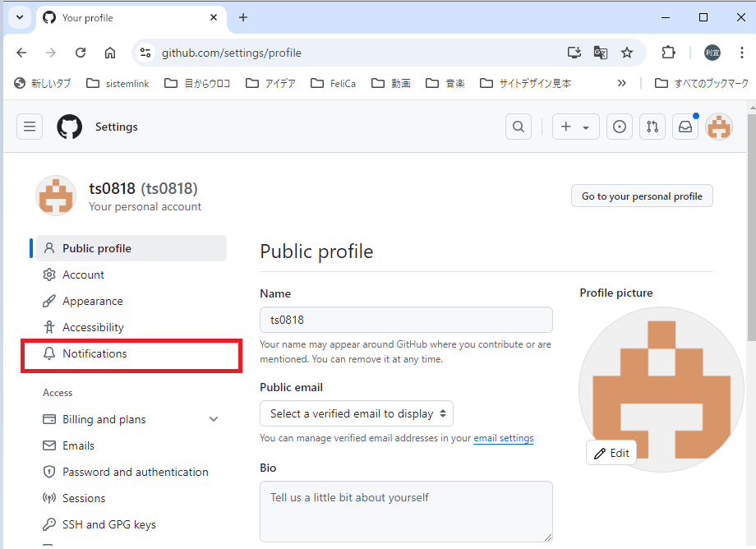Open the verified email display dropdown
Viewport: 756px width, 549px height.
tap(357, 413)
